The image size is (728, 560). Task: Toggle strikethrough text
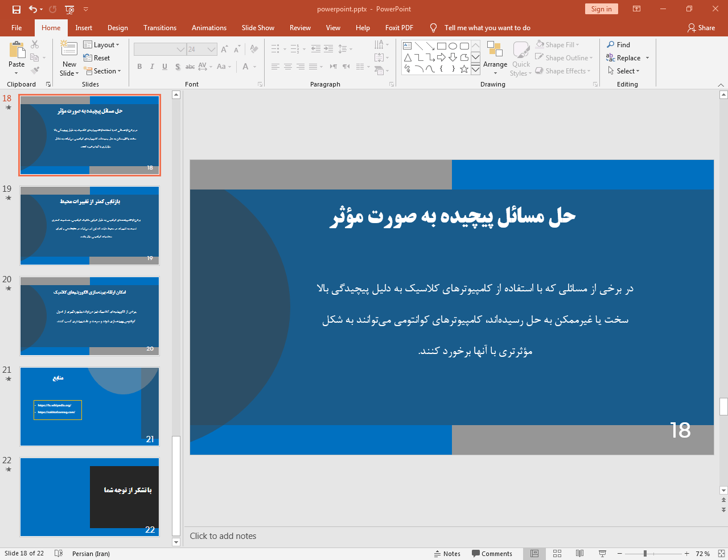point(190,67)
